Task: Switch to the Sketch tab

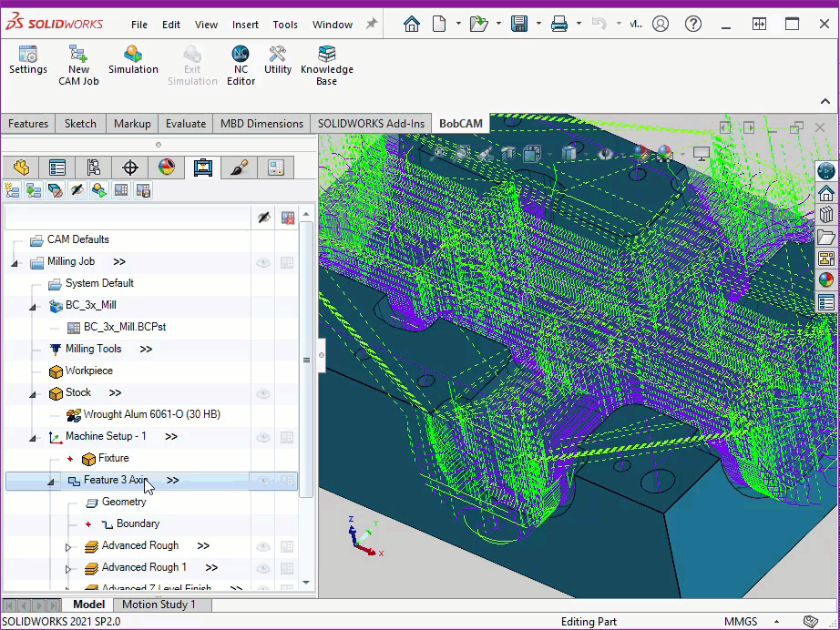Action: pyautogui.click(x=80, y=124)
